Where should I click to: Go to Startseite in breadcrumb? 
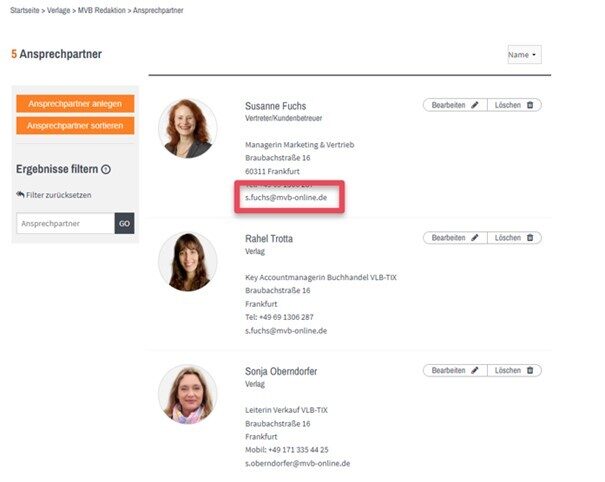point(25,10)
